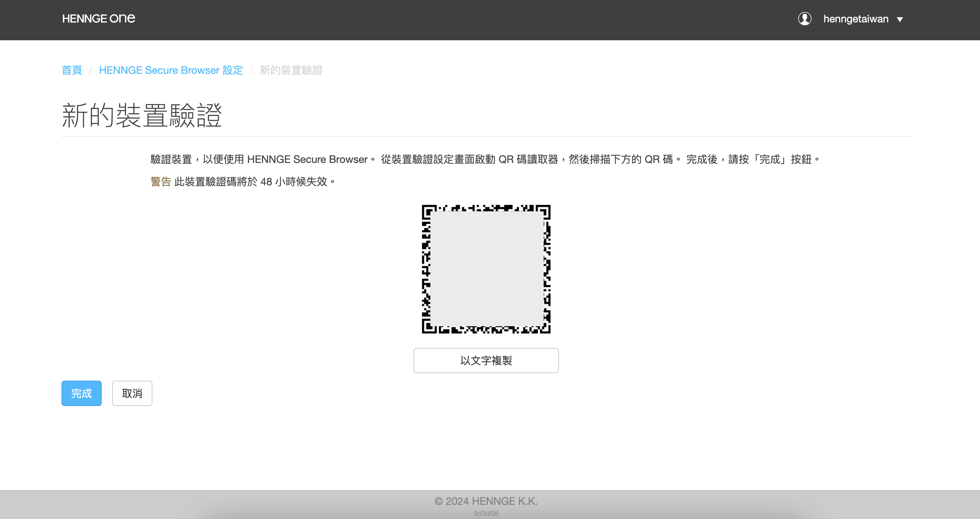Viewport: 980px width, 519px height.
Task: Click the blue 完成 button
Action: click(x=81, y=393)
